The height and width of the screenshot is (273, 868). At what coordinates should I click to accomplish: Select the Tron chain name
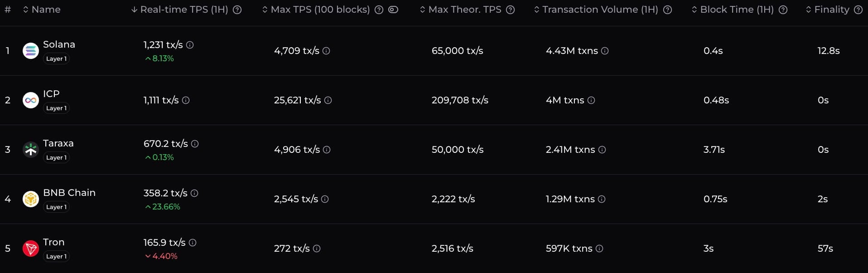pyautogui.click(x=53, y=242)
